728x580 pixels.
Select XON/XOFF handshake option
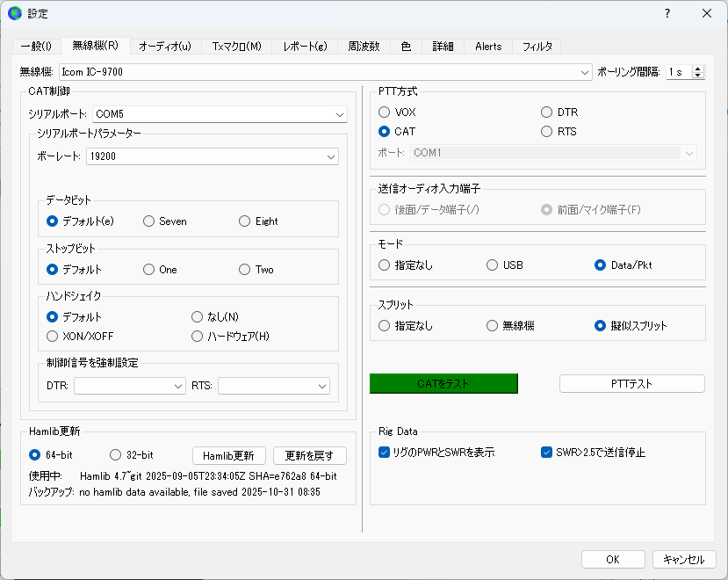coord(80,336)
